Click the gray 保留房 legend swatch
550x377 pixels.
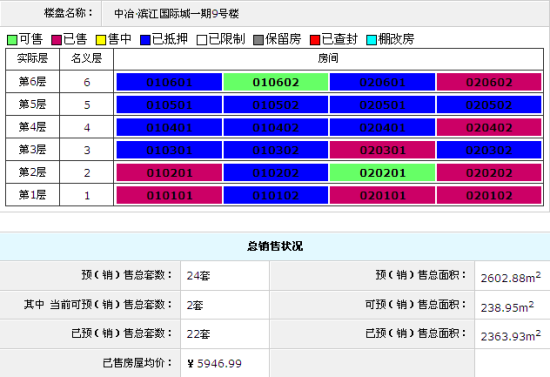tap(259, 40)
